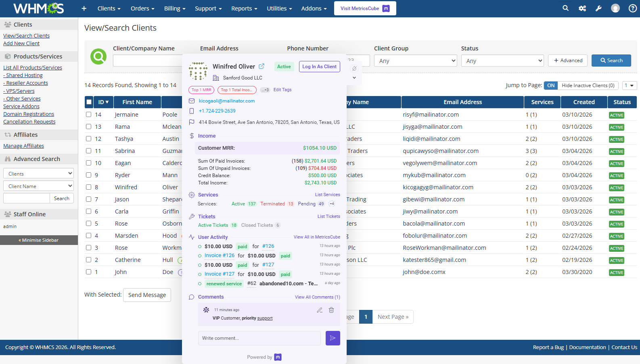Open the Billing top menu
This screenshot has height=364, width=640.
[175, 8]
